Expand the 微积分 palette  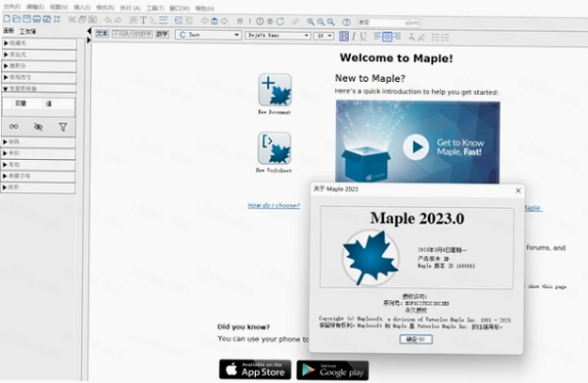point(39,66)
